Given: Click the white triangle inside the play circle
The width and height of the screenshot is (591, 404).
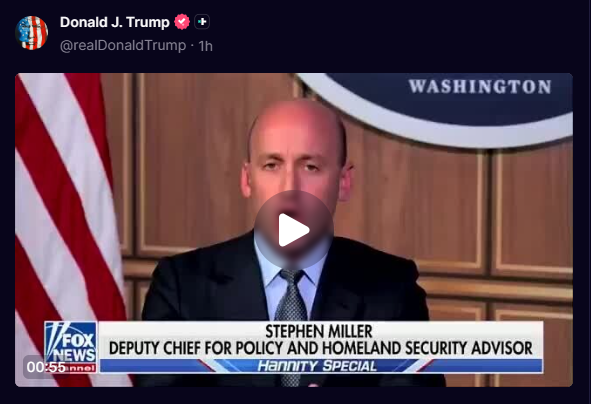Looking at the screenshot, I should [x=294, y=230].
